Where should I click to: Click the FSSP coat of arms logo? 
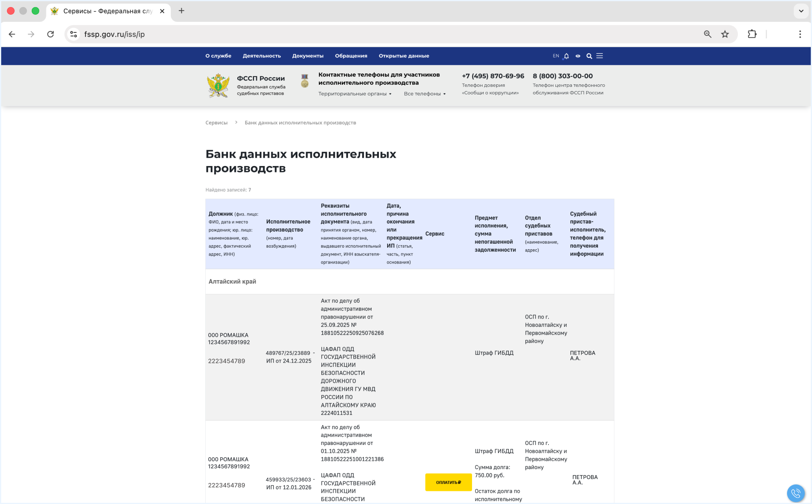coord(218,85)
